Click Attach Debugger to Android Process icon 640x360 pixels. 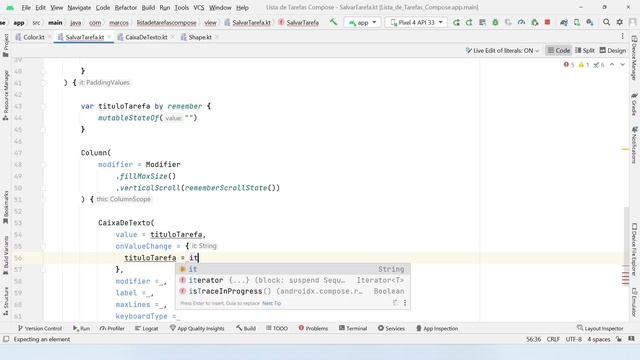tap(534, 22)
